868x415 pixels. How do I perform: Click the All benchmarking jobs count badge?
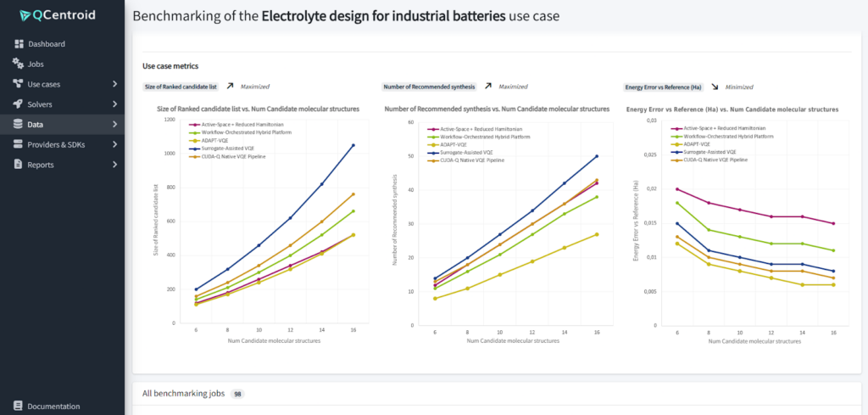pos(237,394)
